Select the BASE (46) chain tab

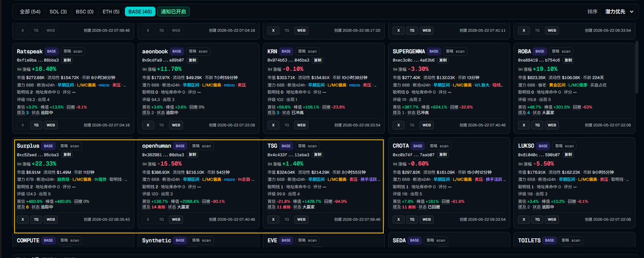coord(139,11)
